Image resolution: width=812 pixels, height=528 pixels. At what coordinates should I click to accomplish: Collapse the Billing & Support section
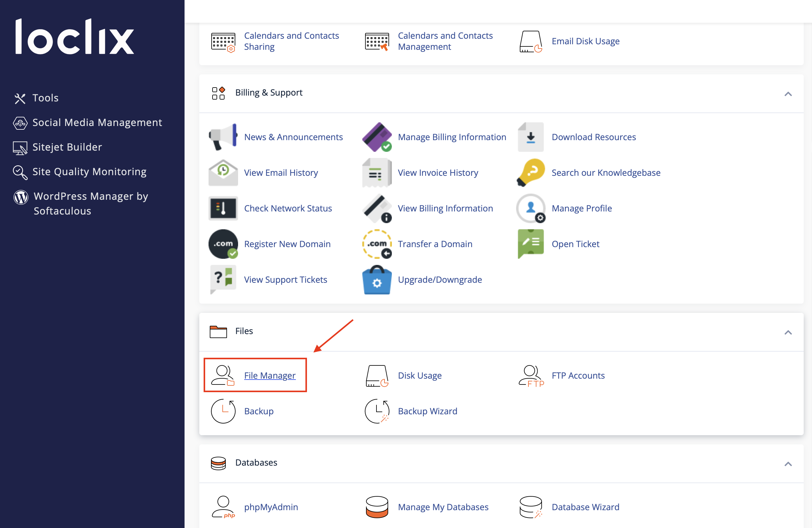788,94
